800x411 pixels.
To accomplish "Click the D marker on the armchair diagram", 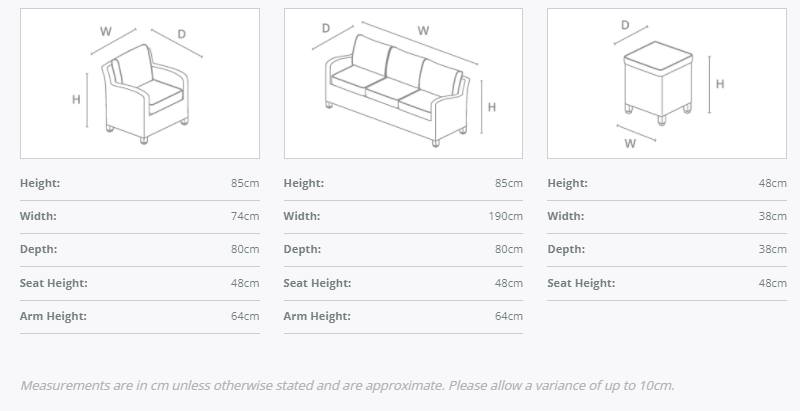I will pos(181,35).
